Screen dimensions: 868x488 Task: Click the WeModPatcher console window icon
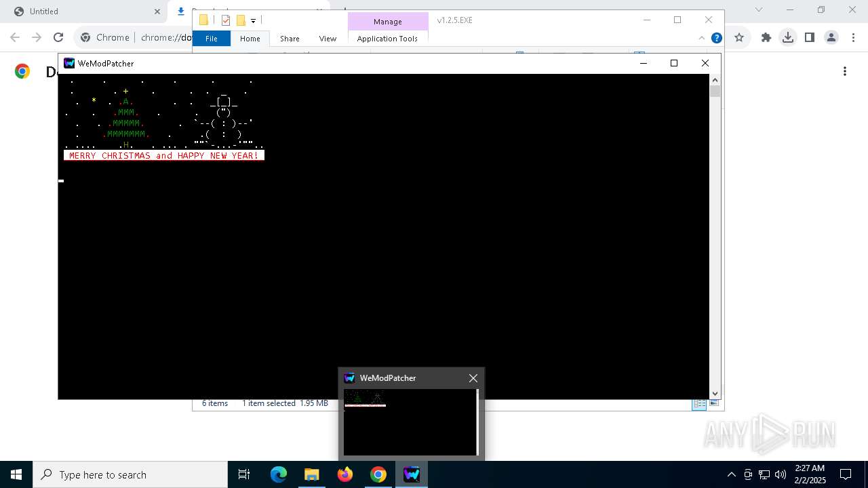coord(68,63)
